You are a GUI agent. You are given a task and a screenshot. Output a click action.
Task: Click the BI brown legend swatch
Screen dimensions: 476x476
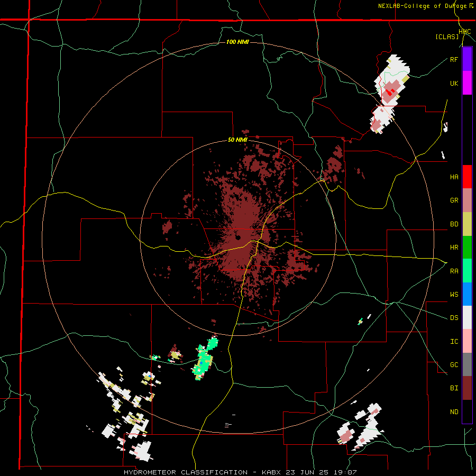pos(467,388)
